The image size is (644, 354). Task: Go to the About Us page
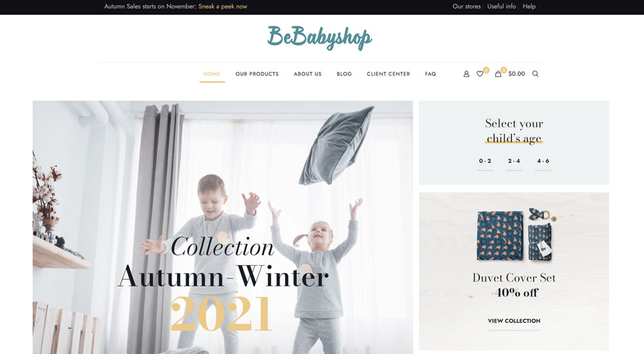click(308, 74)
